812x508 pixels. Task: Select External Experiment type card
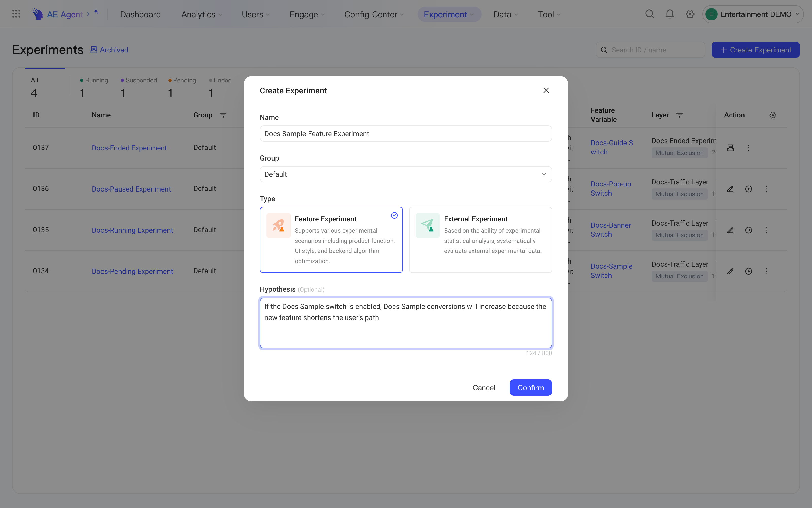click(x=481, y=240)
